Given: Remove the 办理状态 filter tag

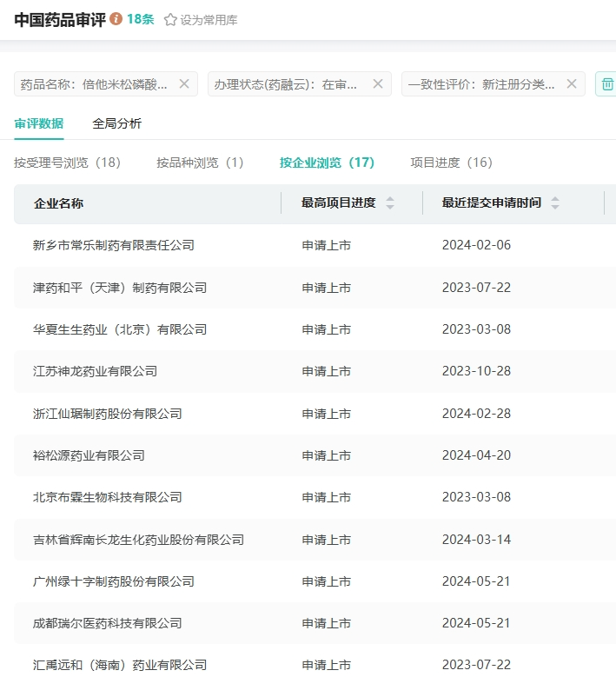Looking at the screenshot, I should [x=378, y=84].
